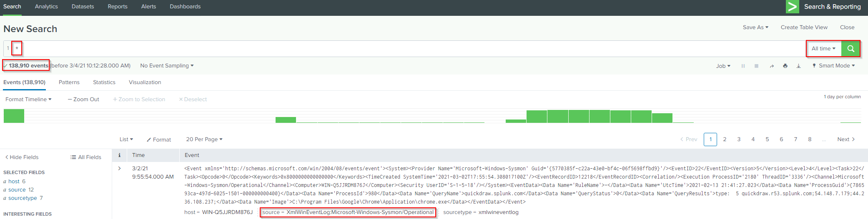Open the 20 Per Page selector

coord(204,139)
